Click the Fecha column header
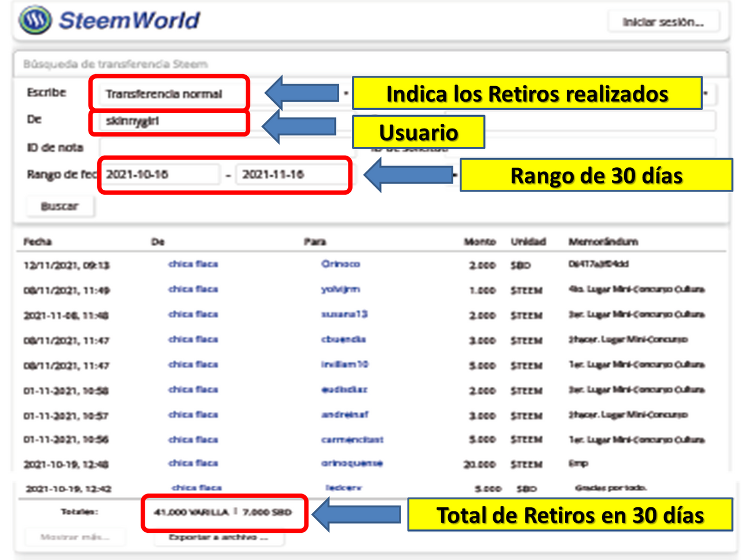Viewport: 741px width, 560px height. [x=38, y=242]
